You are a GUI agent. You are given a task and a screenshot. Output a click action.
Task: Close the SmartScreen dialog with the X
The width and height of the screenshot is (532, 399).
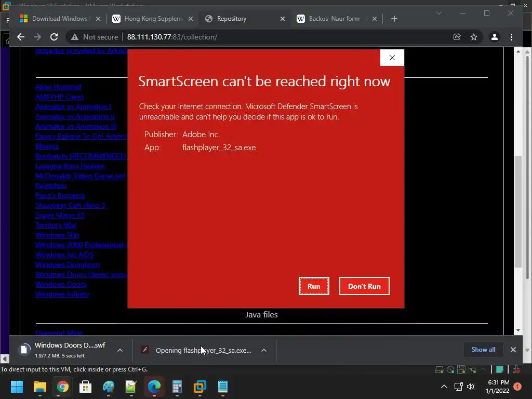(x=392, y=58)
